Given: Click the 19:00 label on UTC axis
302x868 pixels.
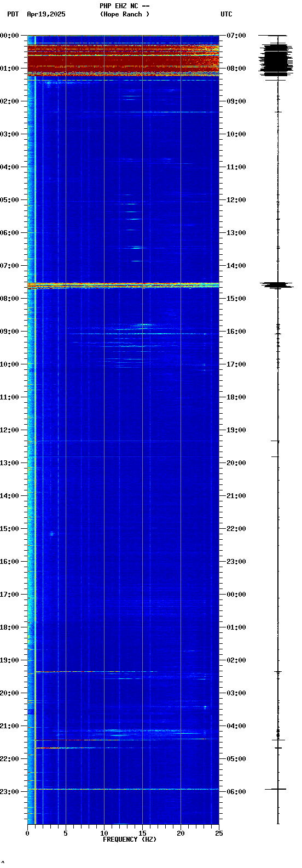Looking at the screenshot, I should tap(236, 430).
